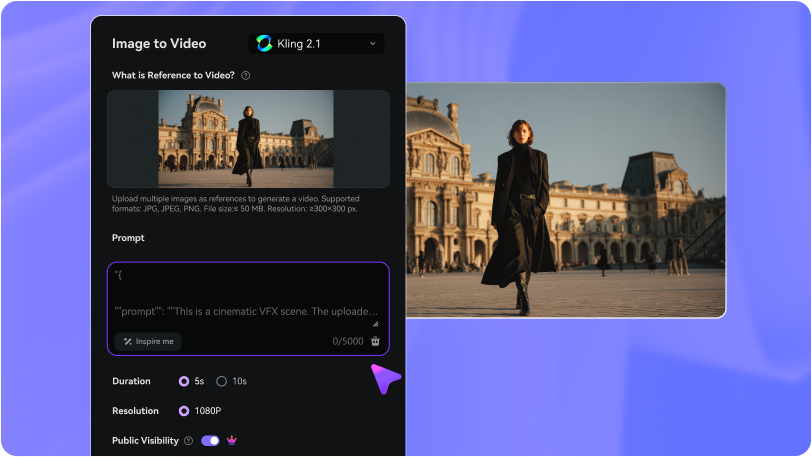
Task: Click the Resolution label
Action: click(135, 411)
